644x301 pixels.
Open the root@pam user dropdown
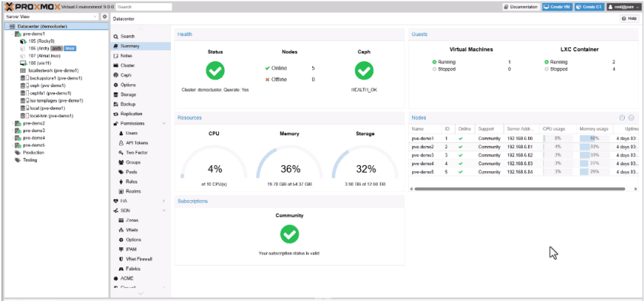coord(624,7)
